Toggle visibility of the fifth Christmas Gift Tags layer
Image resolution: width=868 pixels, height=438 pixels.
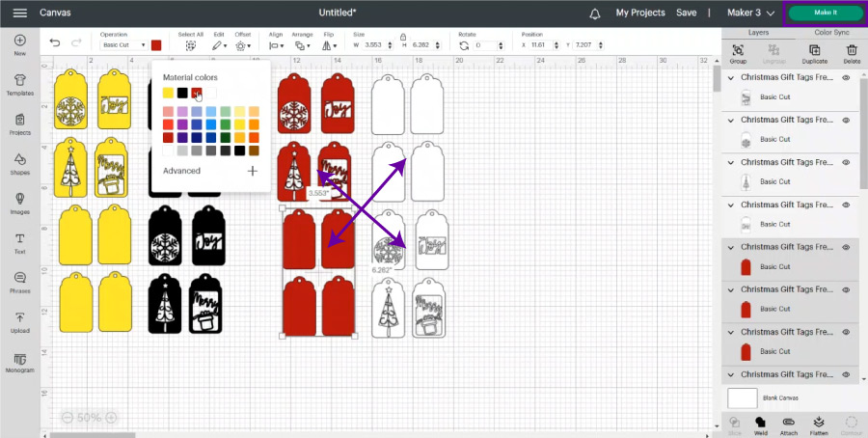[x=846, y=247]
